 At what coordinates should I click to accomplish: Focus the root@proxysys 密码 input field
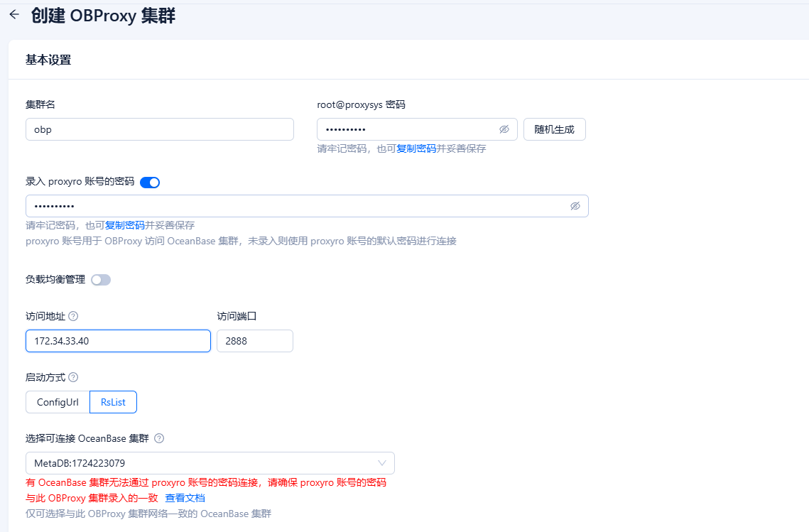coord(408,129)
